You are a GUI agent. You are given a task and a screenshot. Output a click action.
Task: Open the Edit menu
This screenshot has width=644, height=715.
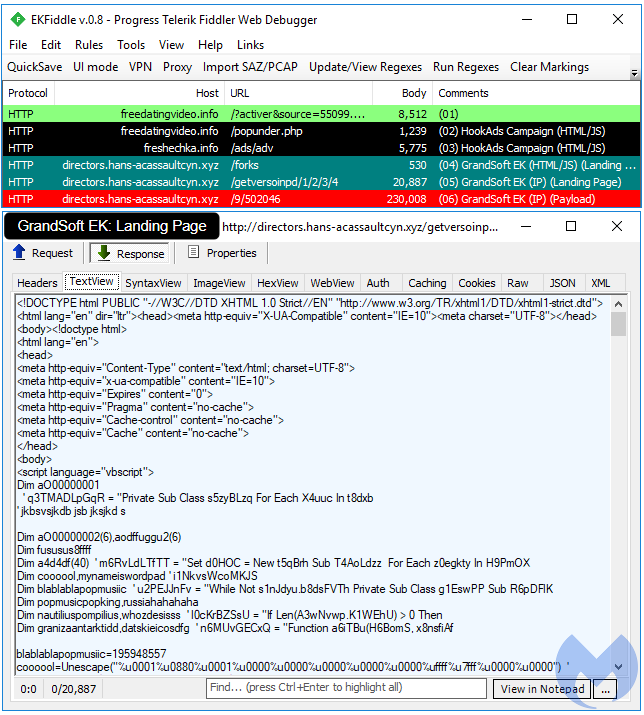(x=51, y=45)
